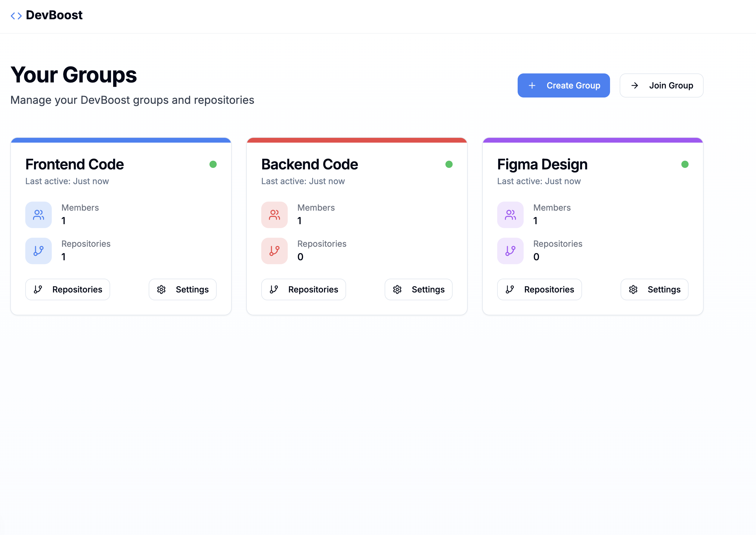Image resolution: width=756 pixels, height=535 pixels.
Task: Open Settings for Figma Design group
Action: pyautogui.click(x=655, y=289)
